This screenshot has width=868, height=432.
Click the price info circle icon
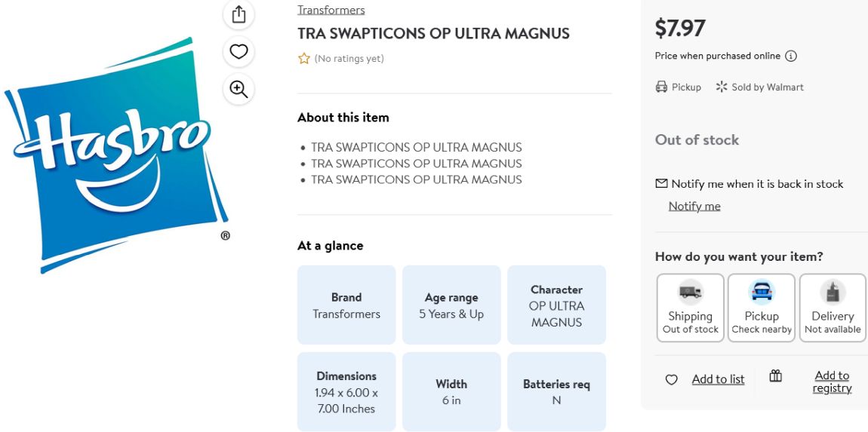tap(791, 56)
